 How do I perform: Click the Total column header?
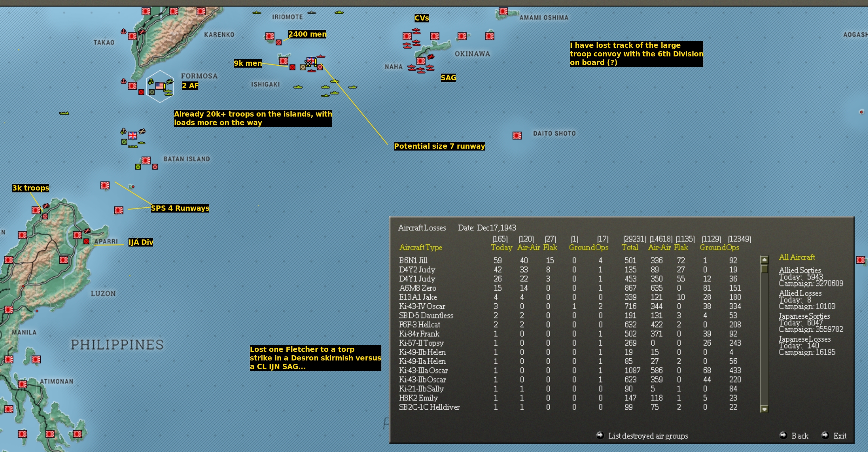click(x=630, y=247)
